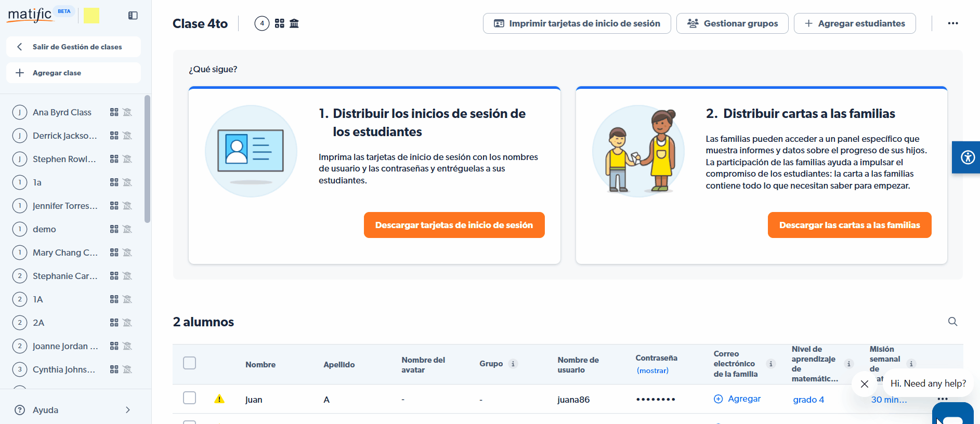The height and width of the screenshot is (424, 980).
Task: Click the grado 4 level dropdown for Juan
Action: 808,400
